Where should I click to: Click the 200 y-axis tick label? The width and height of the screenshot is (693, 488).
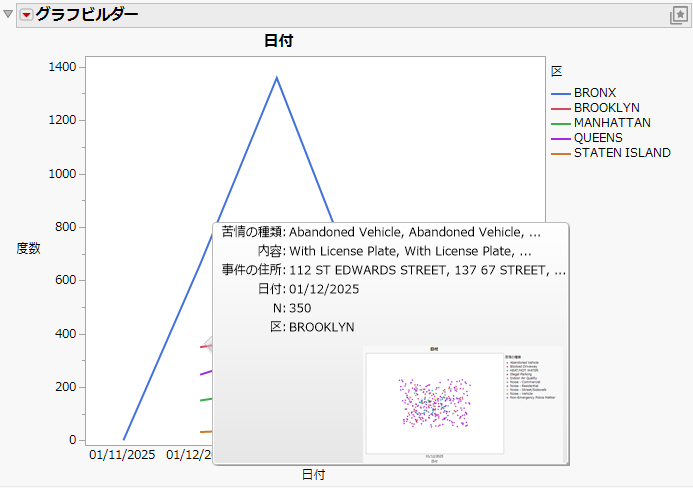(66, 387)
